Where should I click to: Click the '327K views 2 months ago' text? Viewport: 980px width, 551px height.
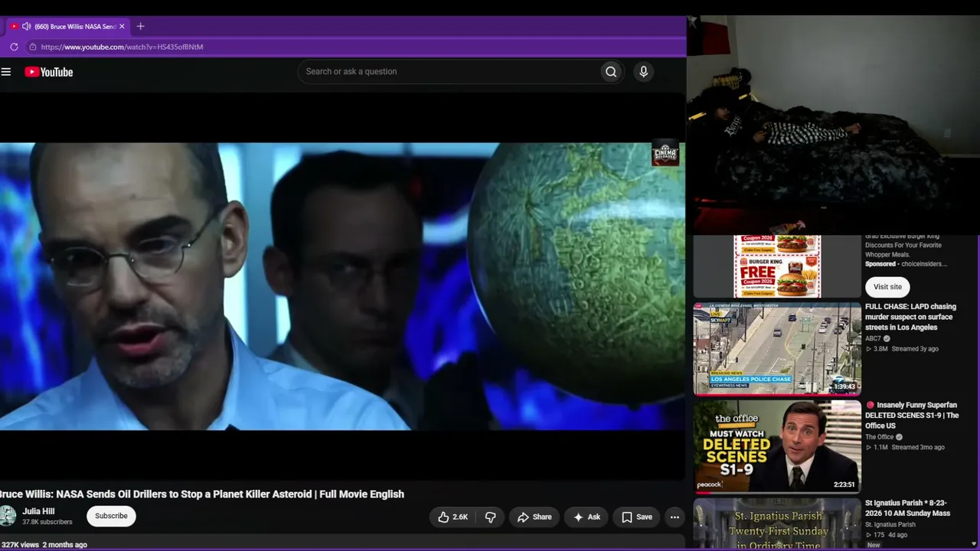tap(44, 545)
